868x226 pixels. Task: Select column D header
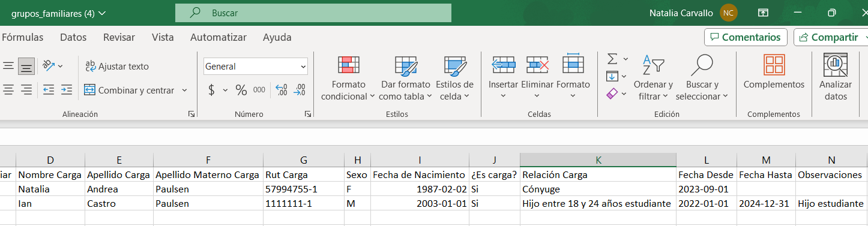[50, 160]
